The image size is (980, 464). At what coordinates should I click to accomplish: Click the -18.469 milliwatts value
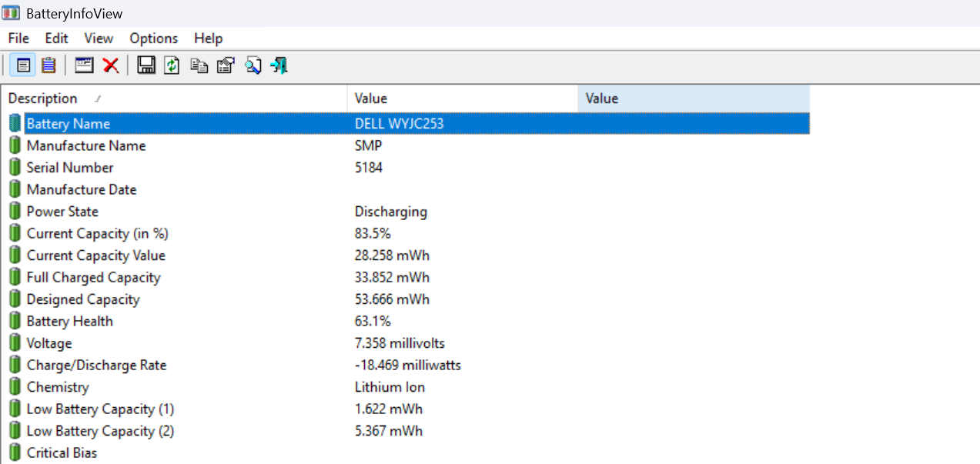(x=408, y=365)
